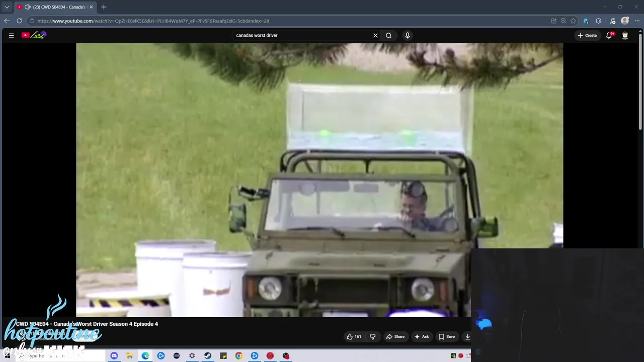The image size is (644, 362).
Task: Open the browser profile avatar
Action: tap(625, 21)
